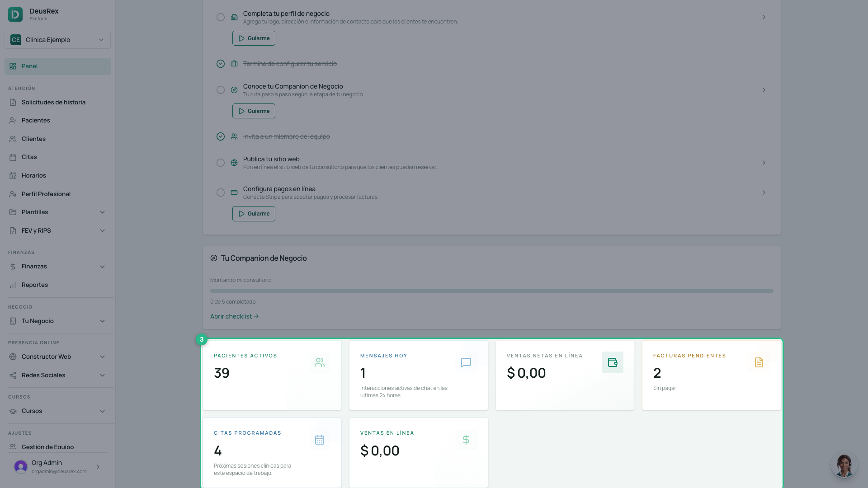Image resolution: width=868 pixels, height=488 pixels.
Task: Uncheck Termina de configurar tu servicio
Action: tap(221, 64)
